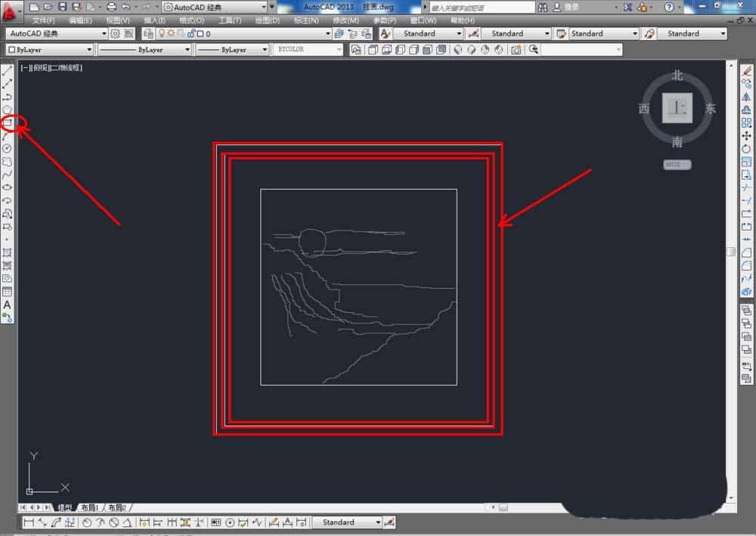The image size is (756, 536).
Task: Select the Construction Line tool
Action: [8, 84]
